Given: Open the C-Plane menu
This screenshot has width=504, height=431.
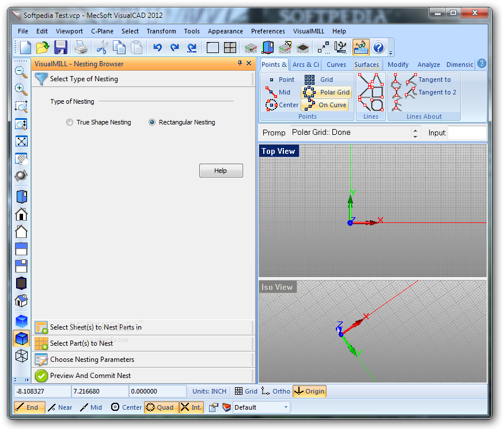Looking at the screenshot, I should (102, 31).
